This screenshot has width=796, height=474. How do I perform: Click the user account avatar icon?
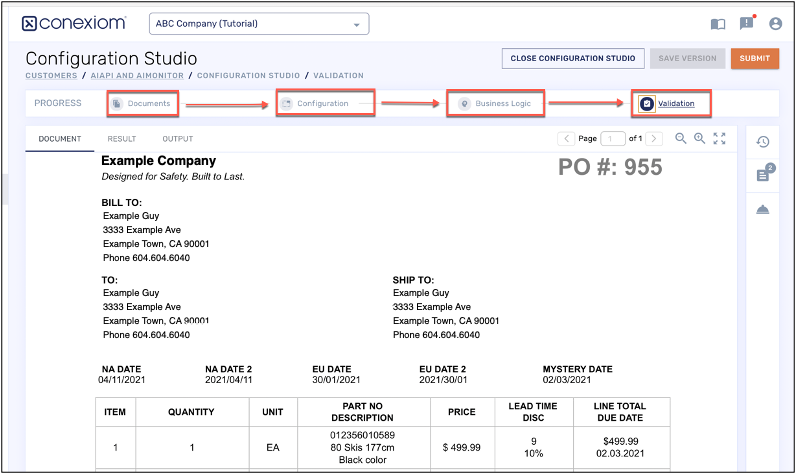pos(775,24)
